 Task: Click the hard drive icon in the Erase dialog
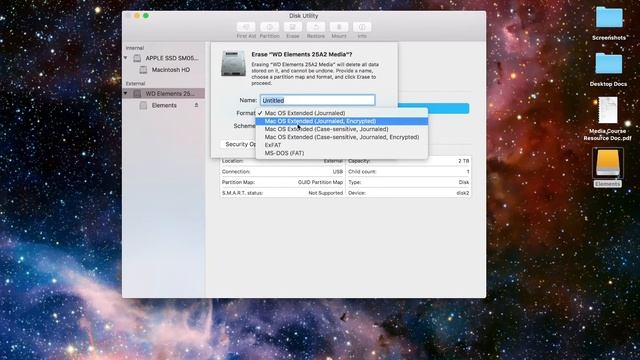[x=233, y=64]
